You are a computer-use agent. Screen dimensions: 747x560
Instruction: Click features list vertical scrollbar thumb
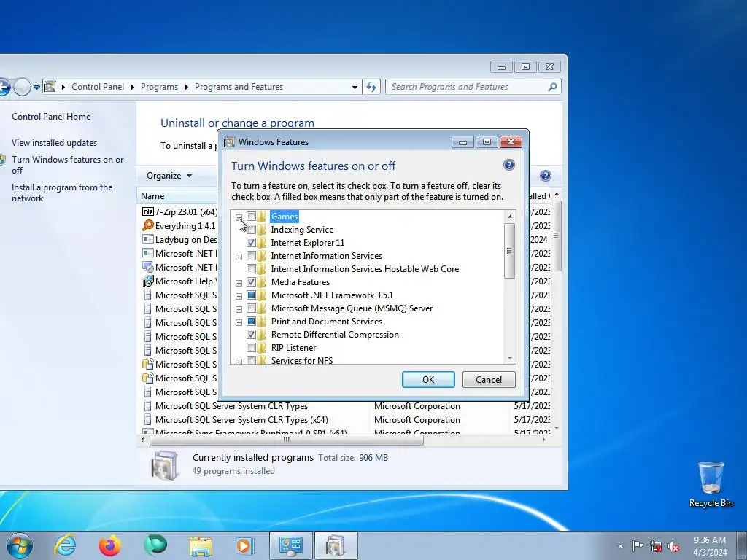[510, 251]
